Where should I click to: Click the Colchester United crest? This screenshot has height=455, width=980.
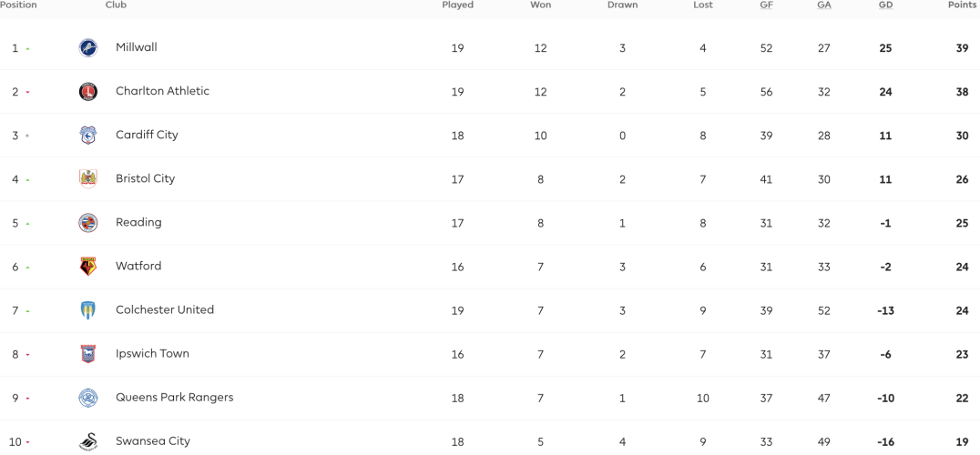pyautogui.click(x=88, y=310)
